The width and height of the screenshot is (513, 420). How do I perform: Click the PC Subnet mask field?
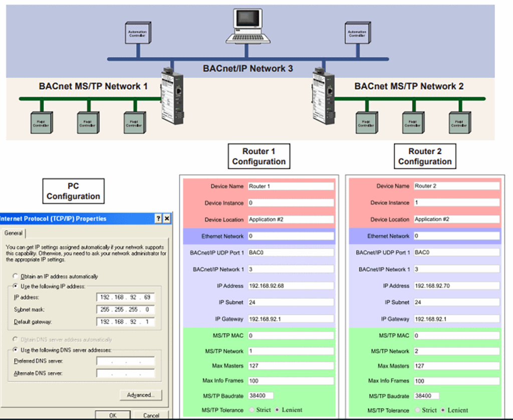pyautogui.click(x=125, y=309)
